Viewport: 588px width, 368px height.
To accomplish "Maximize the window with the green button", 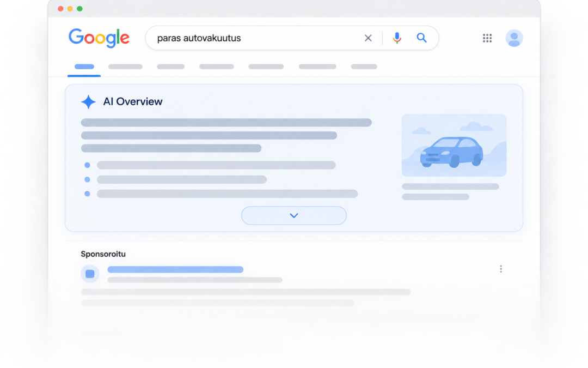I will [x=79, y=9].
